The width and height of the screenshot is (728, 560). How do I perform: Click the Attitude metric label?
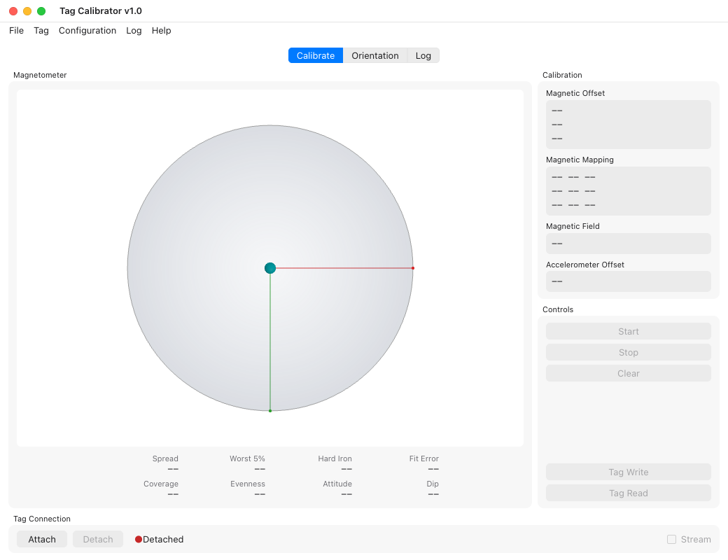[337, 484]
